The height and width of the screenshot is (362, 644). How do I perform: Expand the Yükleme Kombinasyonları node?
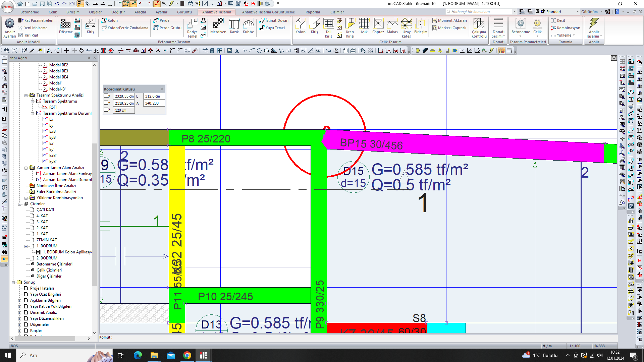[x=26, y=198]
